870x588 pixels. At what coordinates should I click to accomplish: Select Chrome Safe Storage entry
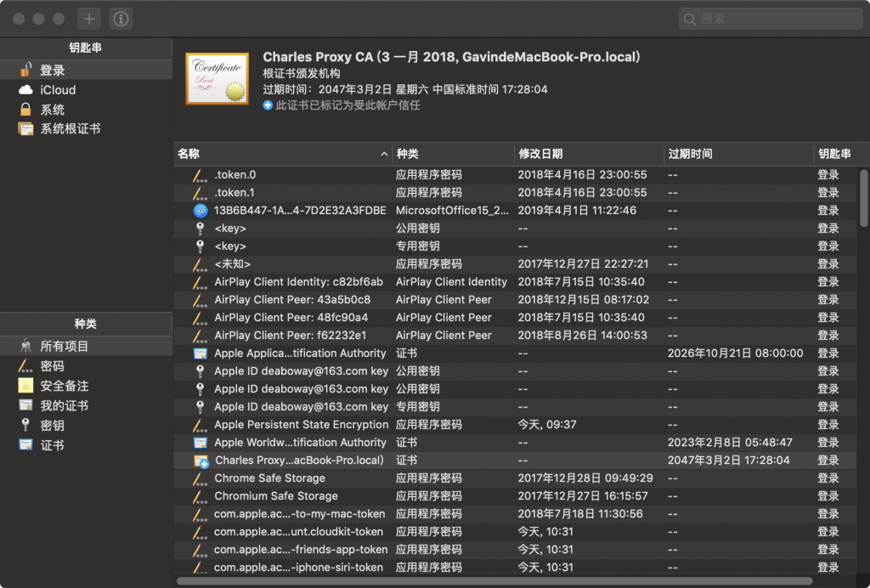point(269,478)
